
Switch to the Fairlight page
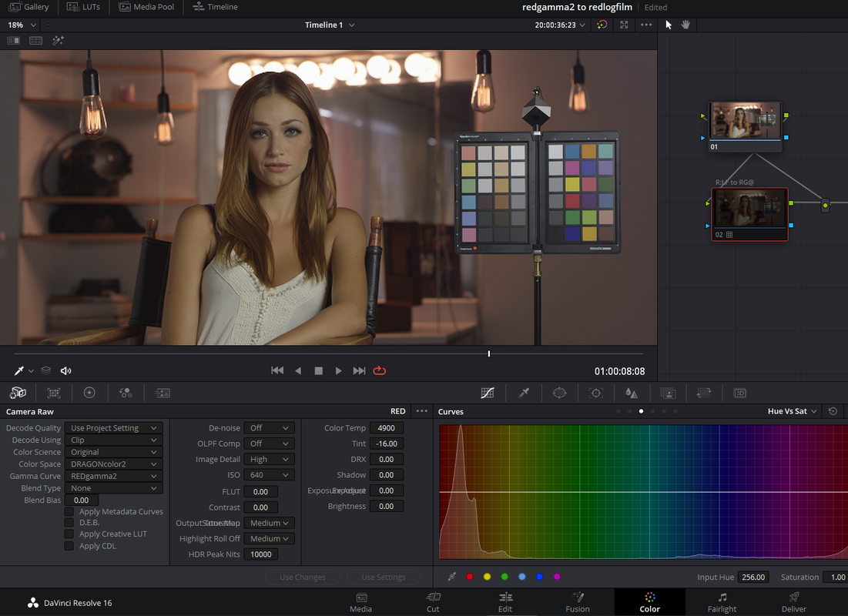[722, 602]
